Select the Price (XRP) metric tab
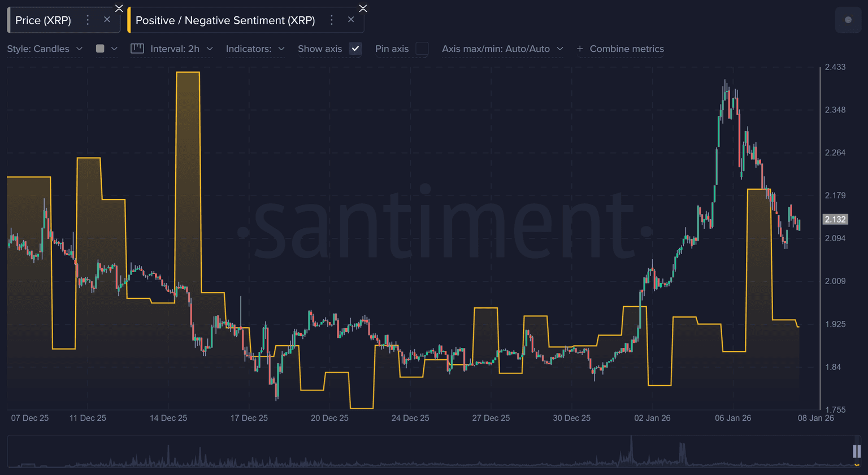The height and width of the screenshot is (475, 868). pyautogui.click(x=43, y=20)
